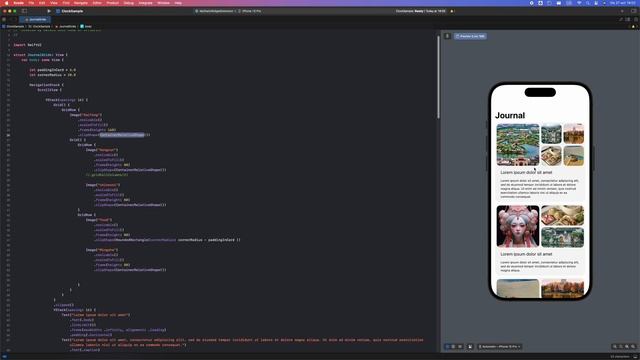Viewport: 640px width, 360px height.
Task: Toggle the inspector panel button
Action: [x=633, y=11]
